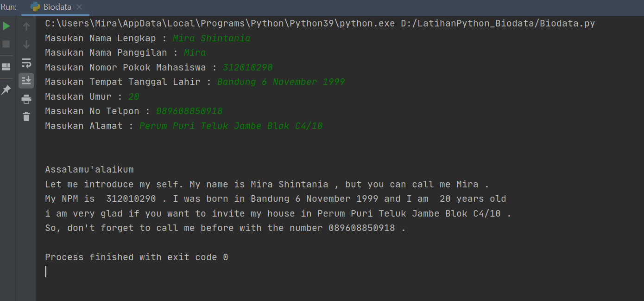Open the Print console icon
This screenshot has height=301, width=644.
(x=26, y=98)
